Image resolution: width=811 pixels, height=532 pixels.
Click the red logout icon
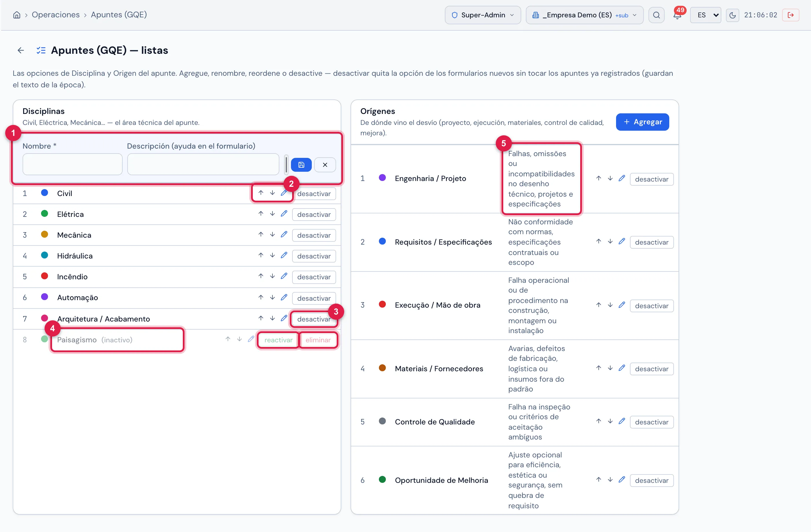point(790,15)
